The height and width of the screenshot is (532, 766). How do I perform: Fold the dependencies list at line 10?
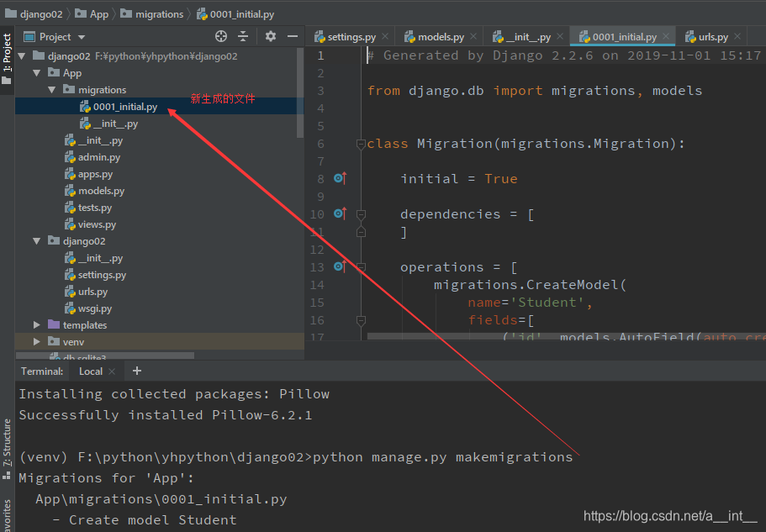[361, 214]
